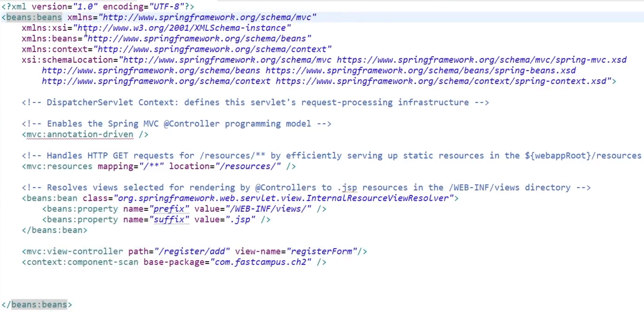Click the spring-mvc.xsd schema URL
Viewport: 644px width, 316px height.
click(481, 60)
